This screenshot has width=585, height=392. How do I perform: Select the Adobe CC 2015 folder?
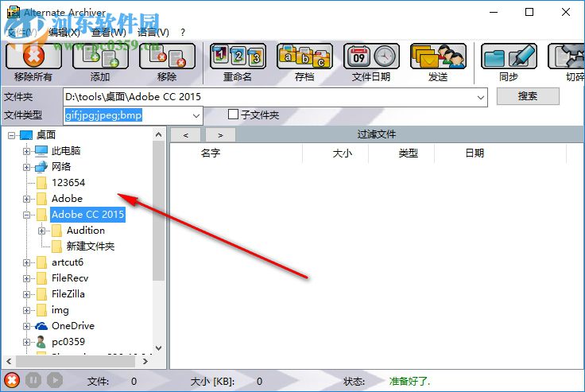(x=87, y=215)
